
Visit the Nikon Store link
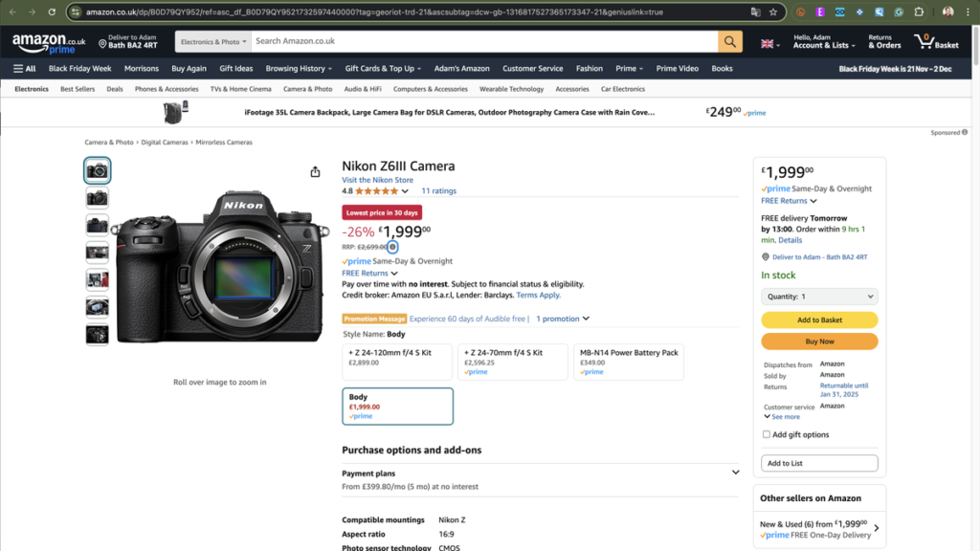pos(377,180)
